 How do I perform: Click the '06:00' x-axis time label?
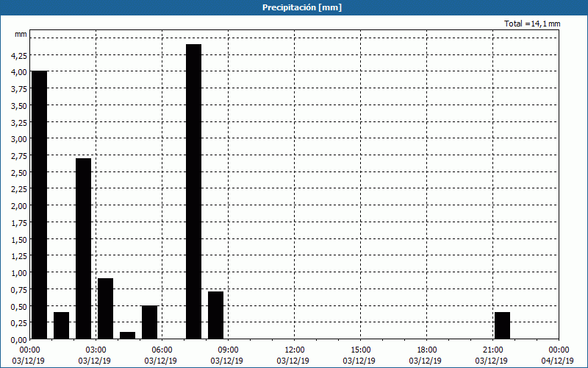click(x=162, y=350)
